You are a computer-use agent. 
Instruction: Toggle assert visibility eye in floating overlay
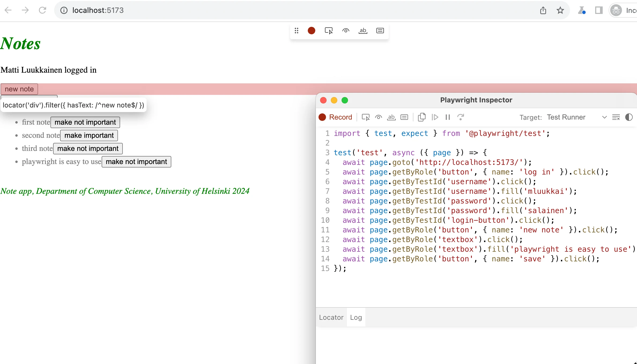(346, 31)
